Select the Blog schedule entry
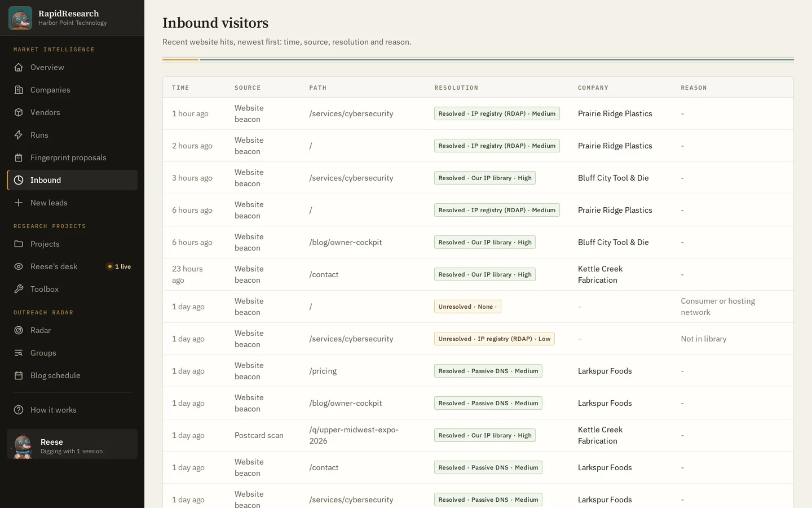 72,375
